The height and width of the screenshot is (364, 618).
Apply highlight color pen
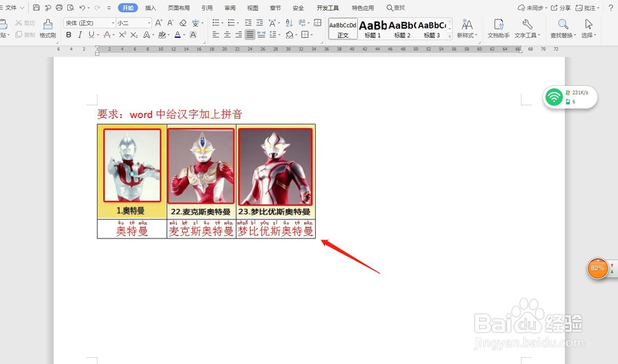pyautogui.click(x=161, y=35)
